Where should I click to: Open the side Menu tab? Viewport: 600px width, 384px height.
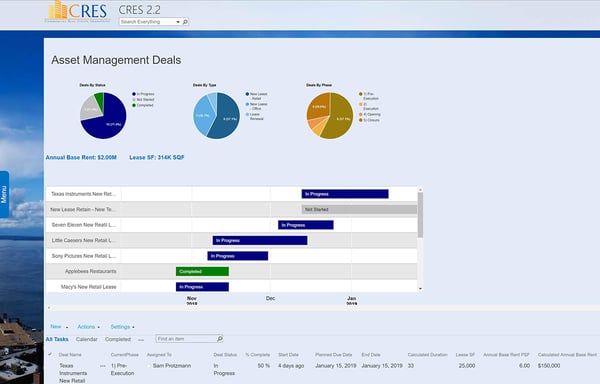point(4,194)
